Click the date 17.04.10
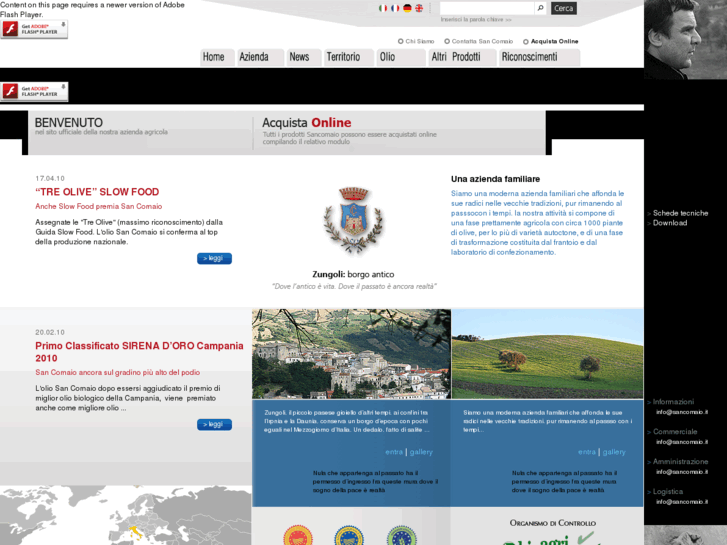This screenshot has width=727, height=545. (50, 179)
